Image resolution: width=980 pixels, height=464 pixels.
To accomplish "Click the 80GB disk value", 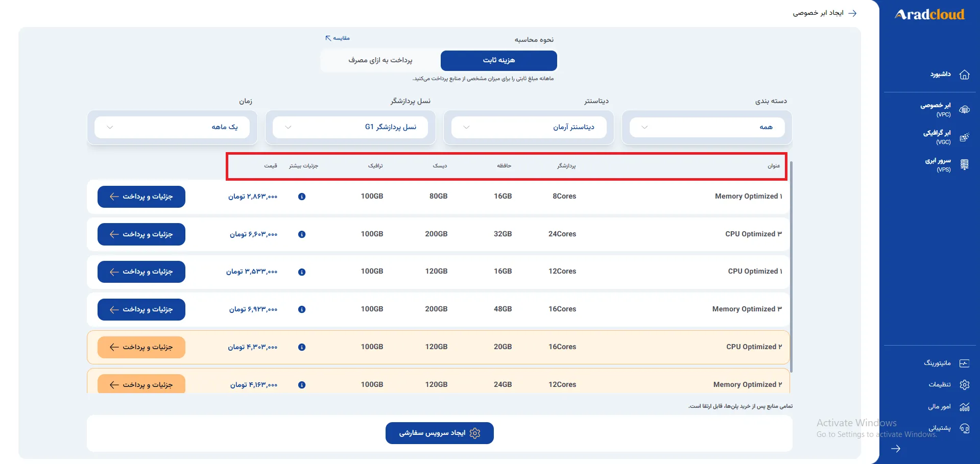I will (438, 196).
